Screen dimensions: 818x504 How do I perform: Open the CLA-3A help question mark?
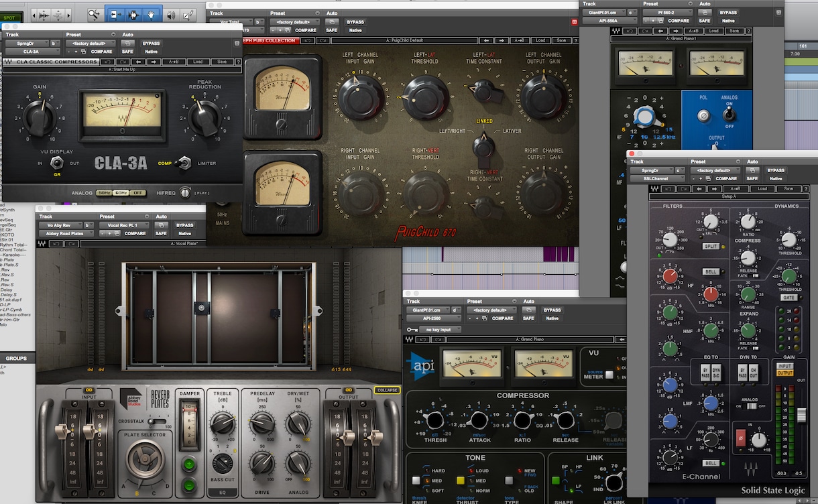coord(237,62)
